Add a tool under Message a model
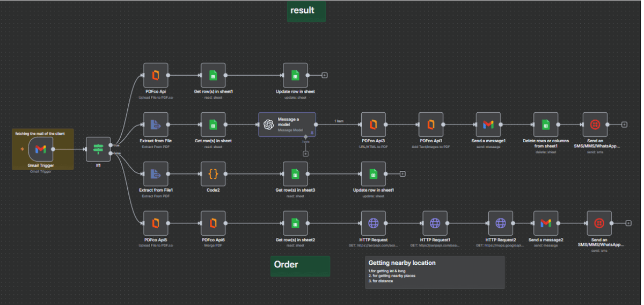This screenshot has width=644, height=305. click(x=305, y=154)
